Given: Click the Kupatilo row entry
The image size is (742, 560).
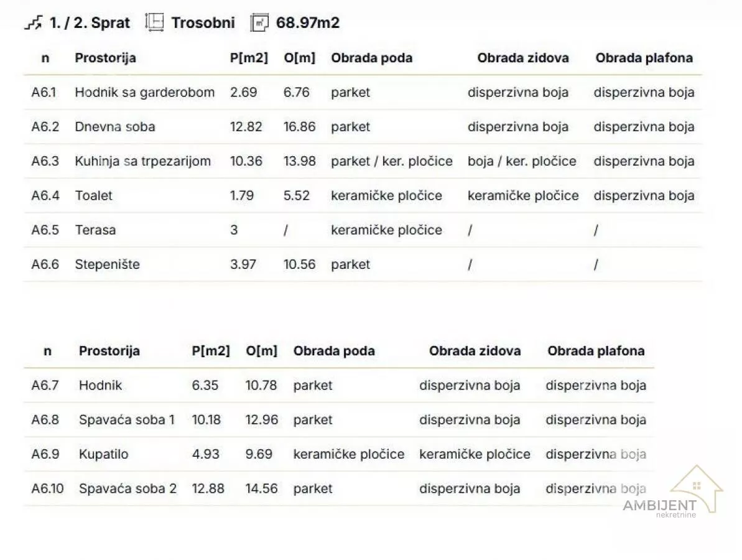Looking at the screenshot, I should tap(339, 454).
